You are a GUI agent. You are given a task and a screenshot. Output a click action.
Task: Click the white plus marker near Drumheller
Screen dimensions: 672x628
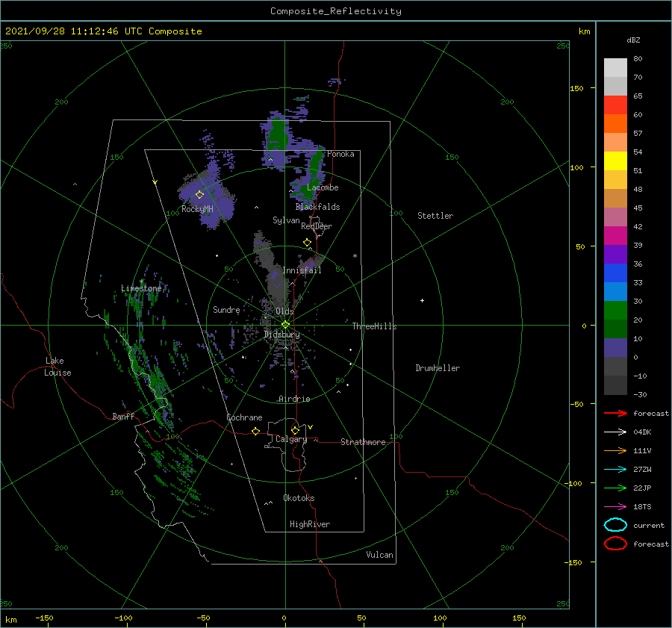422,300
